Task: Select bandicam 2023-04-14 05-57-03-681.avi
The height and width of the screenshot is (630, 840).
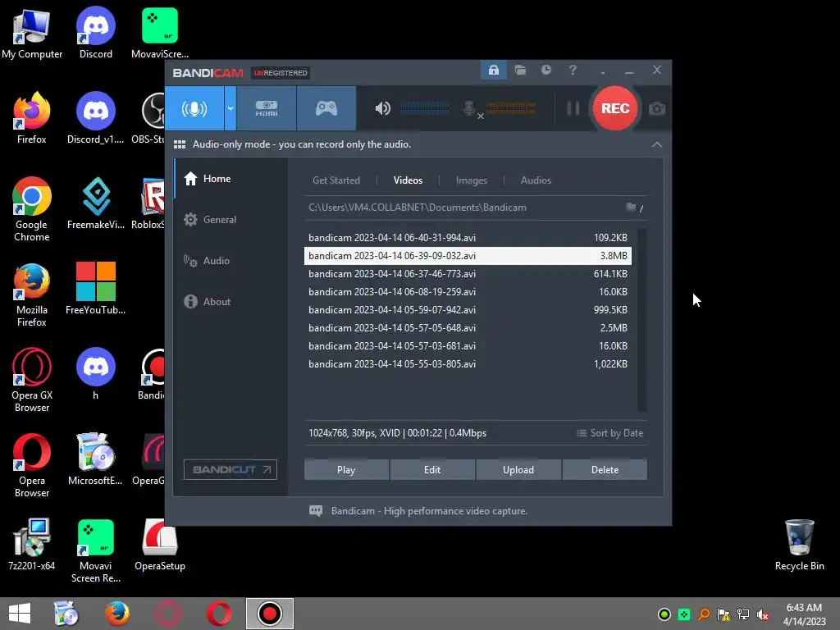Action: pyautogui.click(x=468, y=346)
